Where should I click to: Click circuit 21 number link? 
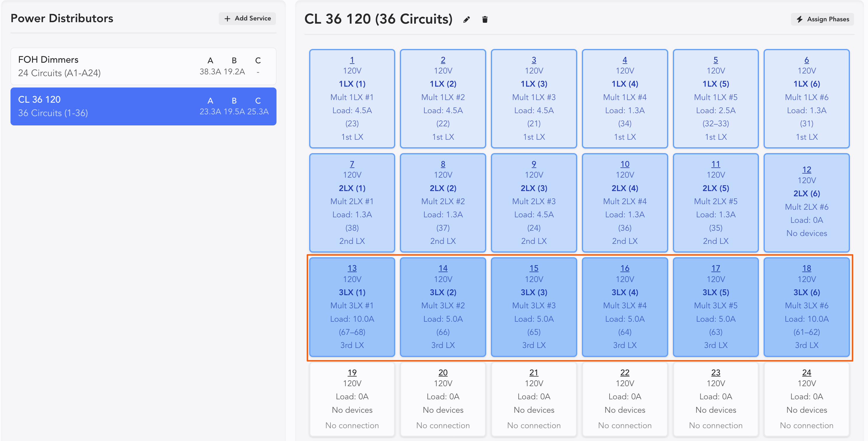tap(534, 372)
